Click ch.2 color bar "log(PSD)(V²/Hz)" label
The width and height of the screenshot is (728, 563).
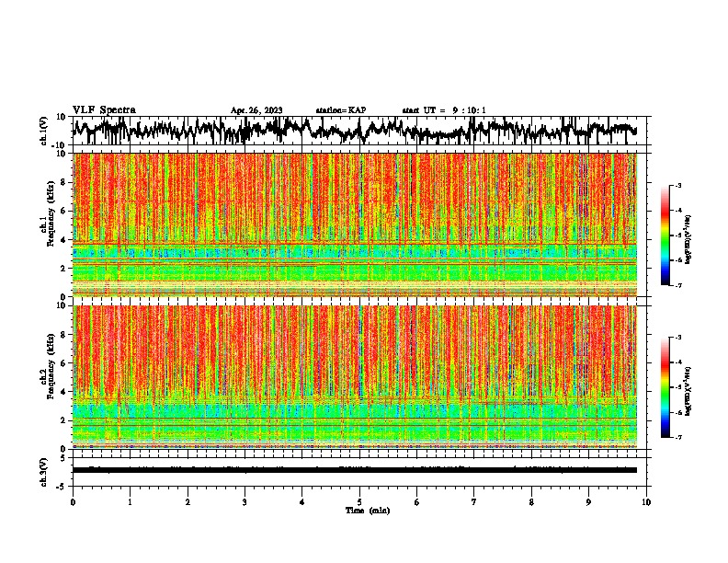tap(688, 391)
